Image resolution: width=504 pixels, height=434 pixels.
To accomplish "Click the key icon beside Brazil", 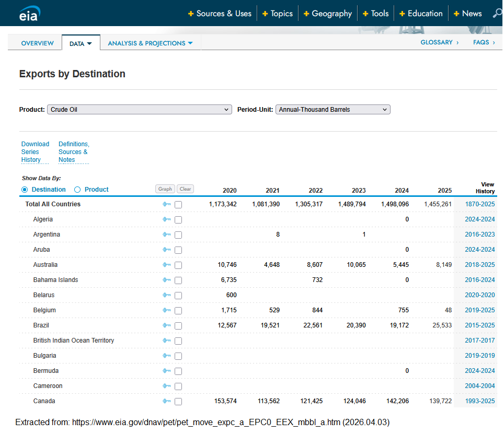I will pos(167,326).
